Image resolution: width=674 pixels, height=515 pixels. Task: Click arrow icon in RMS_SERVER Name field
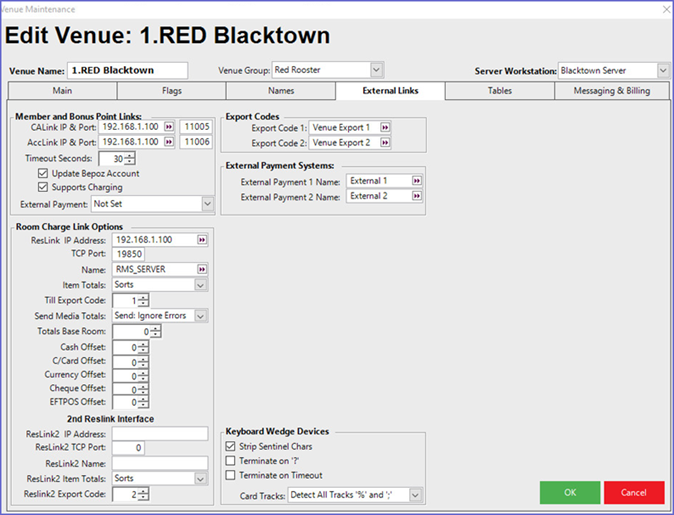(x=202, y=270)
